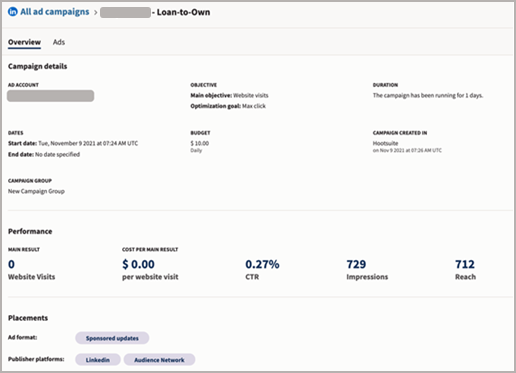Click the Daily budget label

tap(196, 151)
